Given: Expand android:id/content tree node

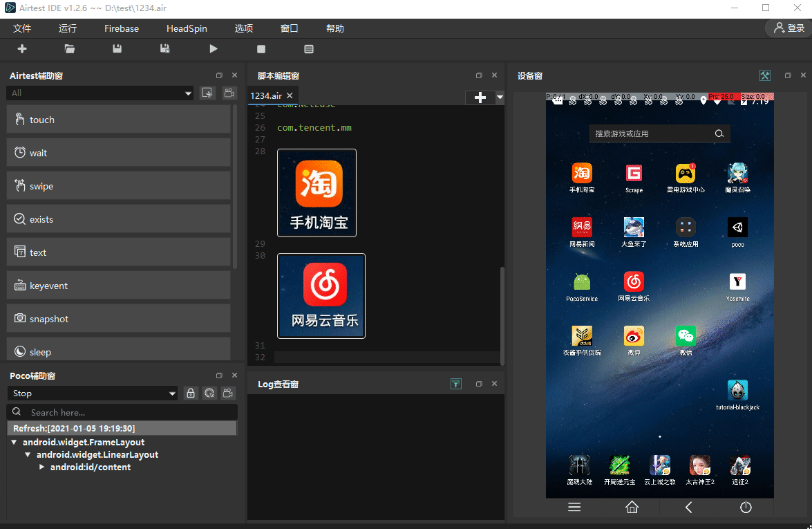Looking at the screenshot, I should coord(42,467).
